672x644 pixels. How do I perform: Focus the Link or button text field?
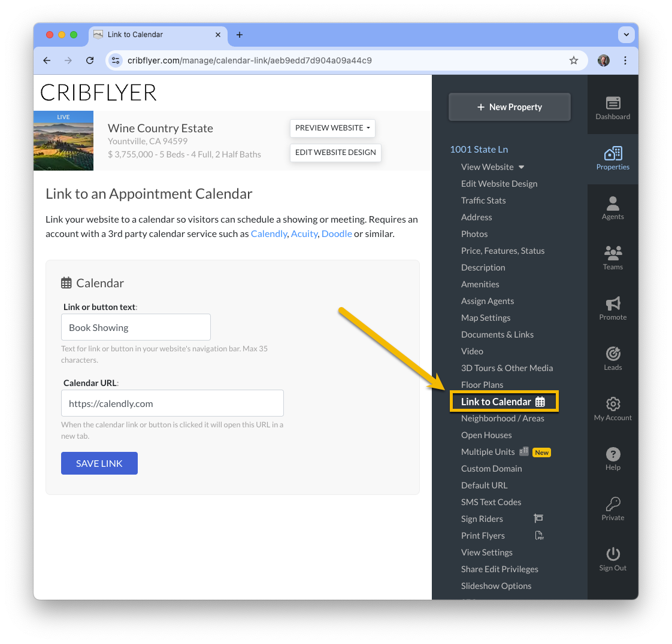pos(136,327)
